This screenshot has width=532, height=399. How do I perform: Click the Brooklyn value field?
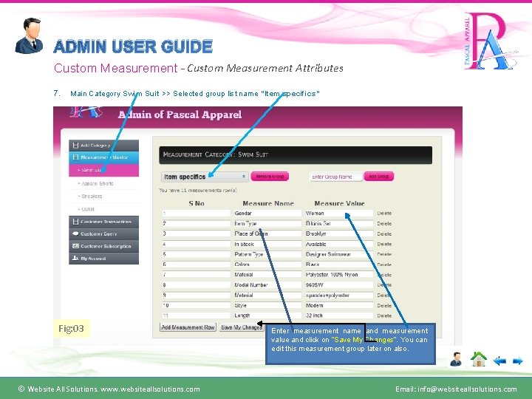(x=338, y=233)
